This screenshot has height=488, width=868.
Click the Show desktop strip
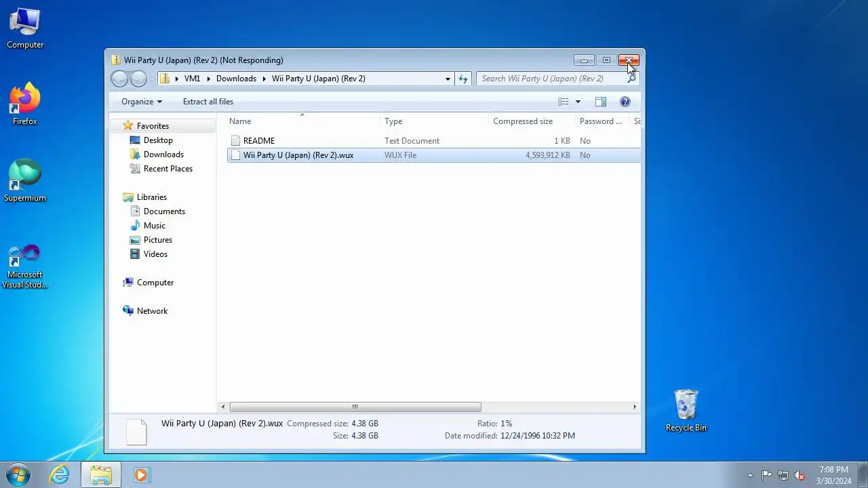[x=863, y=474]
